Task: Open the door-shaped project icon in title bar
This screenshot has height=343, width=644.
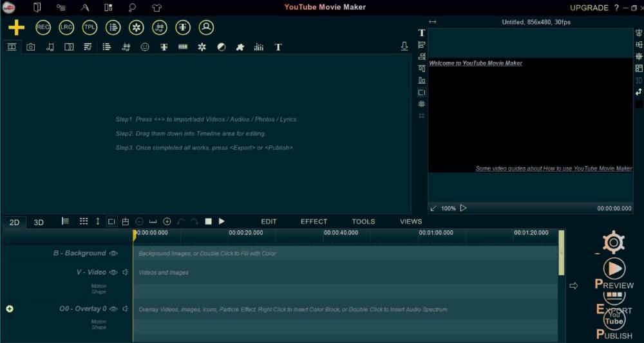Action: click(x=37, y=7)
